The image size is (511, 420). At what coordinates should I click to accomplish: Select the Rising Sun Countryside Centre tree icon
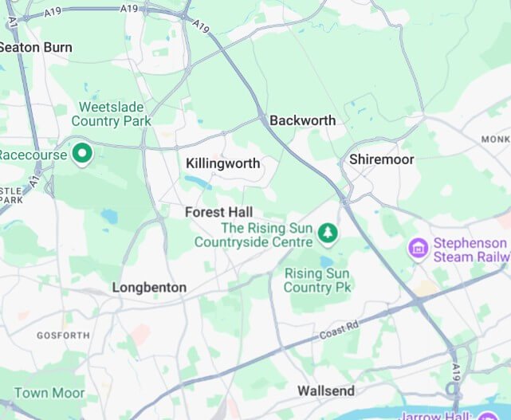(x=328, y=234)
